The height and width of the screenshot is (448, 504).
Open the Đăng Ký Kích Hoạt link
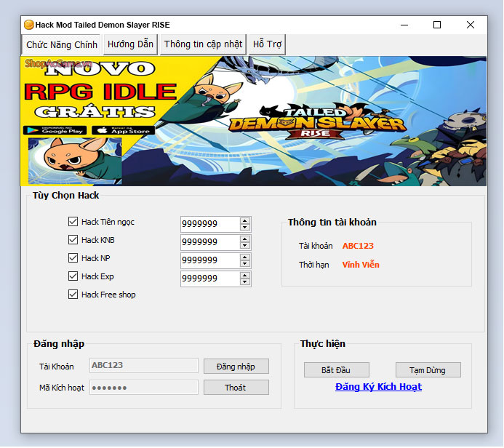379,387
